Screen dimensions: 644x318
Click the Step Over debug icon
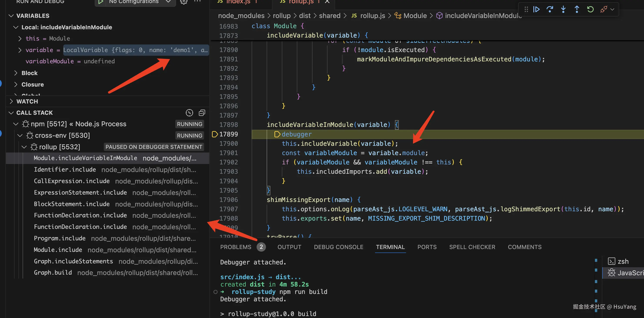(550, 10)
